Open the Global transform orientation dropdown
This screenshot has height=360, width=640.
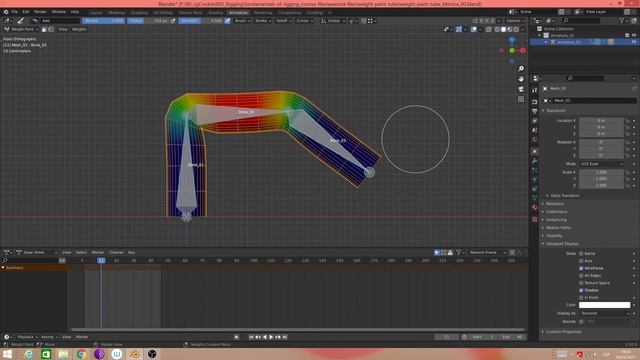pos(333,20)
